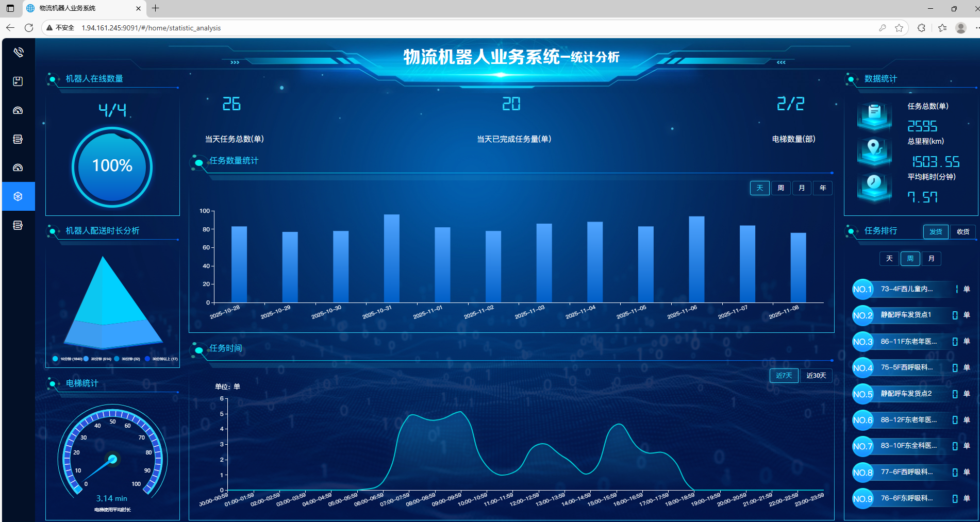Image resolution: width=980 pixels, height=522 pixels.
Task: Switch task count chart to 周 view
Action: click(x=780, y=188)
